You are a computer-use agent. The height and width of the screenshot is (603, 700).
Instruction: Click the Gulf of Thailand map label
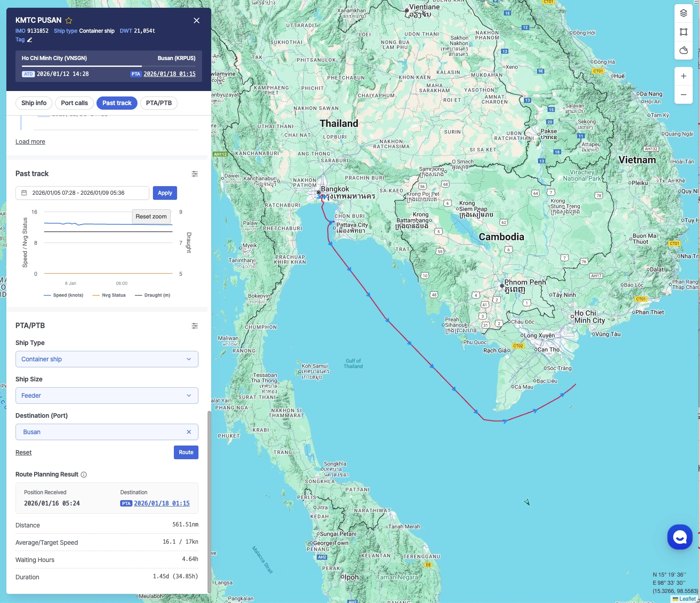(353, 364)
